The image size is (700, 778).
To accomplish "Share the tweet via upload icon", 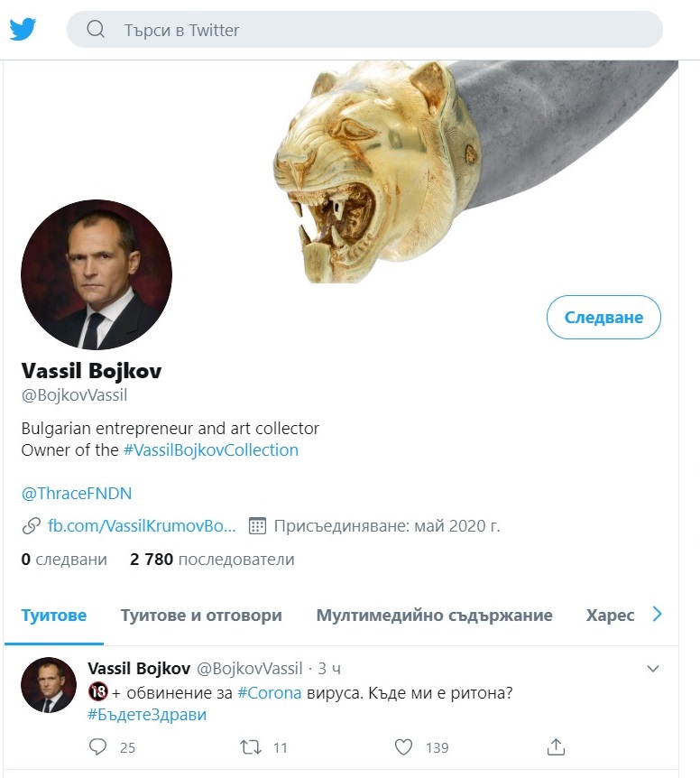I will coord(556,746).
